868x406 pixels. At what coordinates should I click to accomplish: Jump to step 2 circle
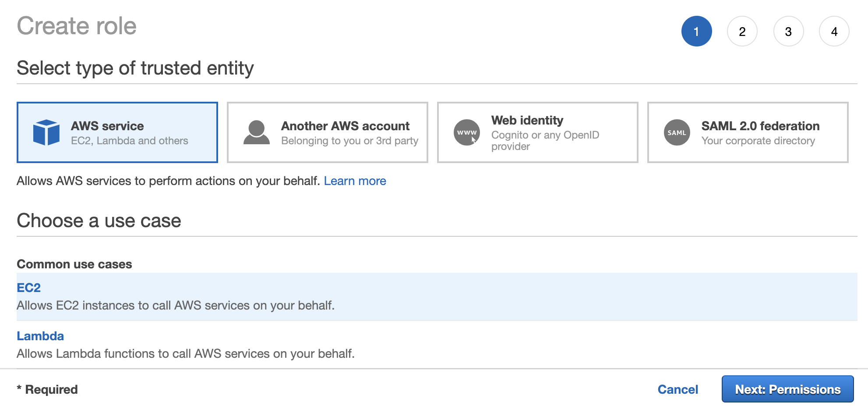(742, 32)
